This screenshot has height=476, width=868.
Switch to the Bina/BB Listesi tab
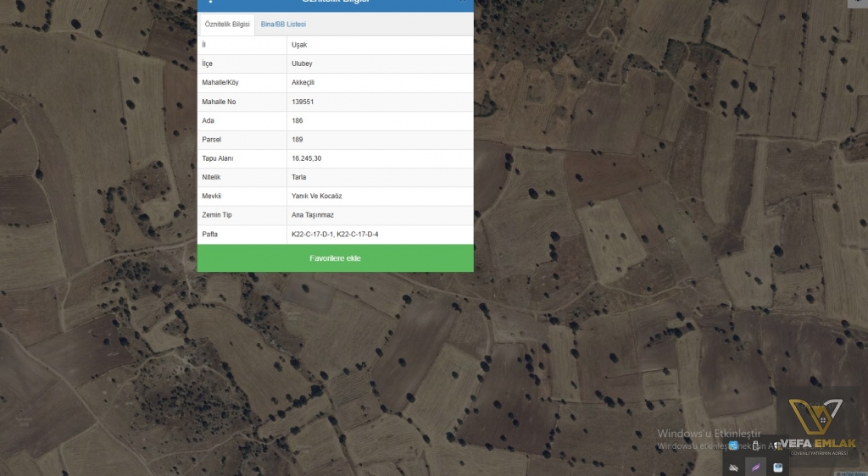click(283, 25)
